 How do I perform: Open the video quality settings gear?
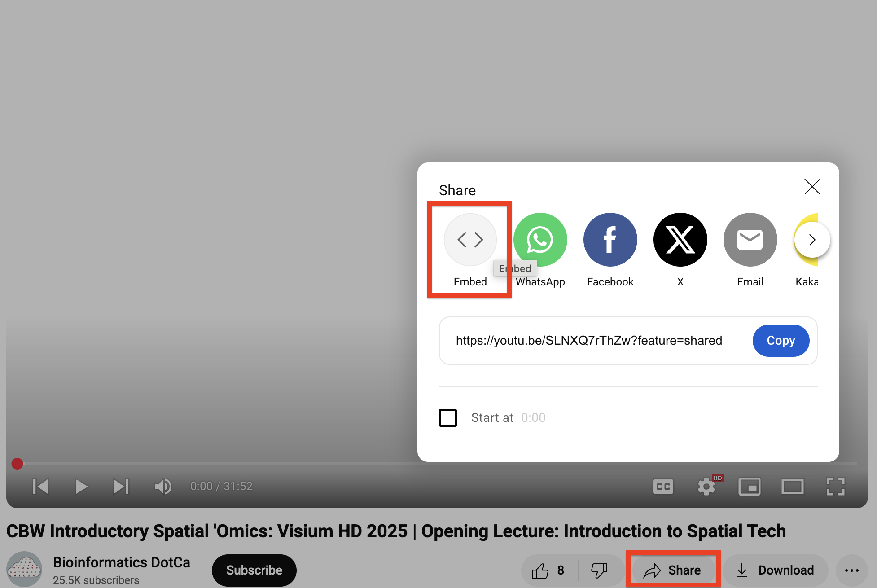pos(706,486)
